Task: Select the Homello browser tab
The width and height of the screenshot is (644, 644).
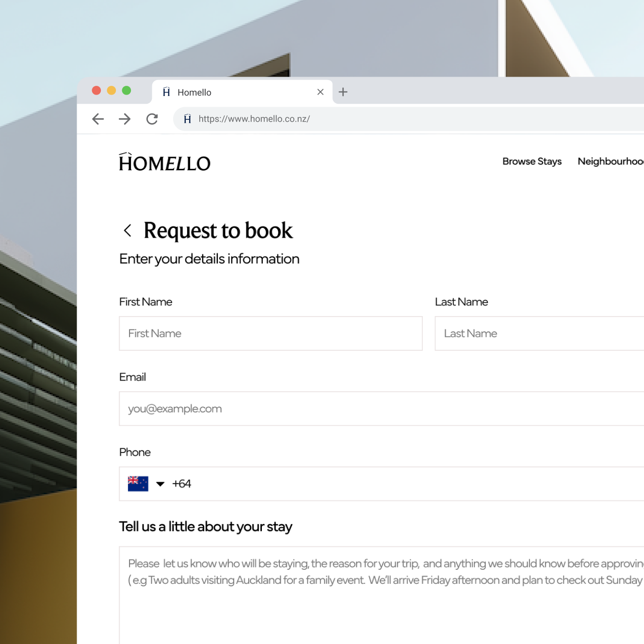Action: (x=242, y=92)
